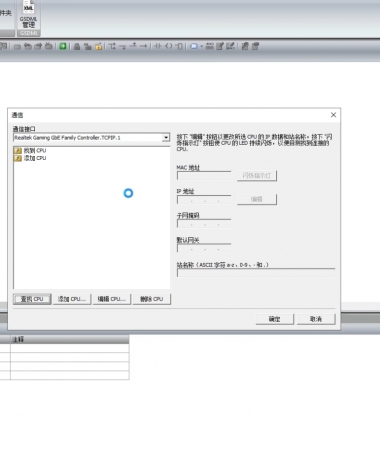Click the dotted grid icon in the toolbar

click(x=210, y=46)
